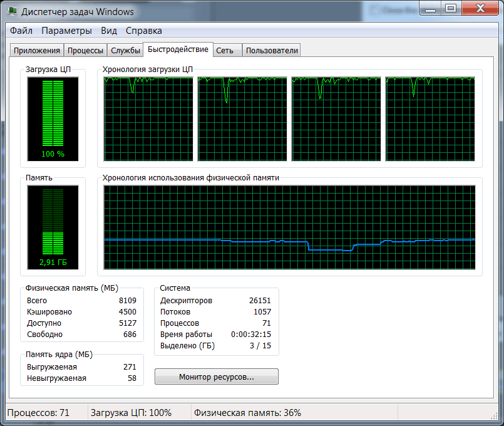Click the Кэшировано value 4500
Image resolution: width=504 pixels, height=426 pixels.
(x=128, y=312)
